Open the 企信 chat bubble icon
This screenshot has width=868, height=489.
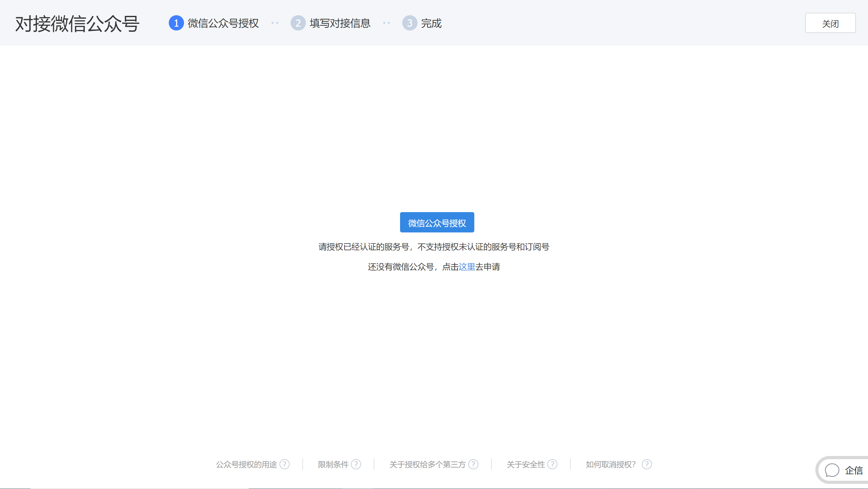[832, 470]
